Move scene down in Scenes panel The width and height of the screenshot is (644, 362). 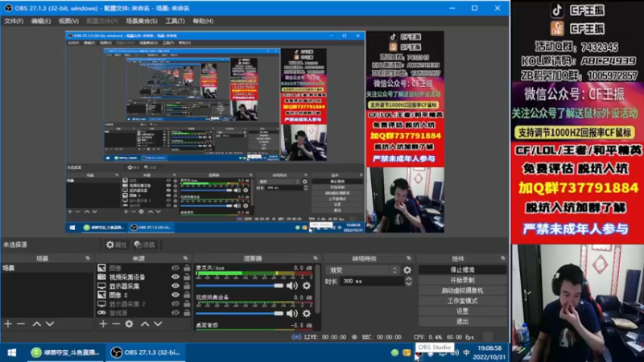50,324
